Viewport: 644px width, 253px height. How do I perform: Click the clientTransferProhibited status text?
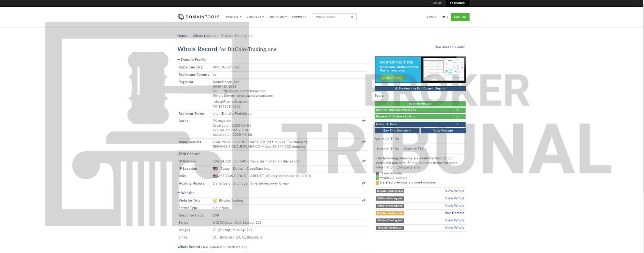coord(232,114)
